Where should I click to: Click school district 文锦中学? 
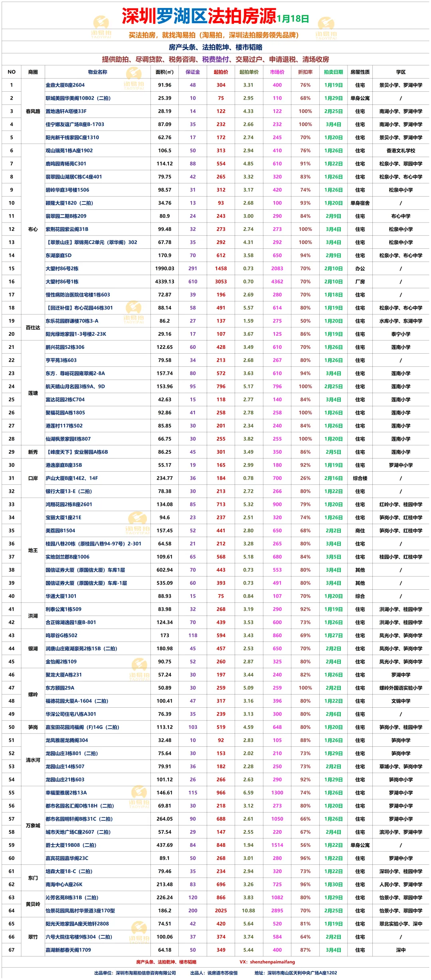pyautogui.click(x=401, y=701)
